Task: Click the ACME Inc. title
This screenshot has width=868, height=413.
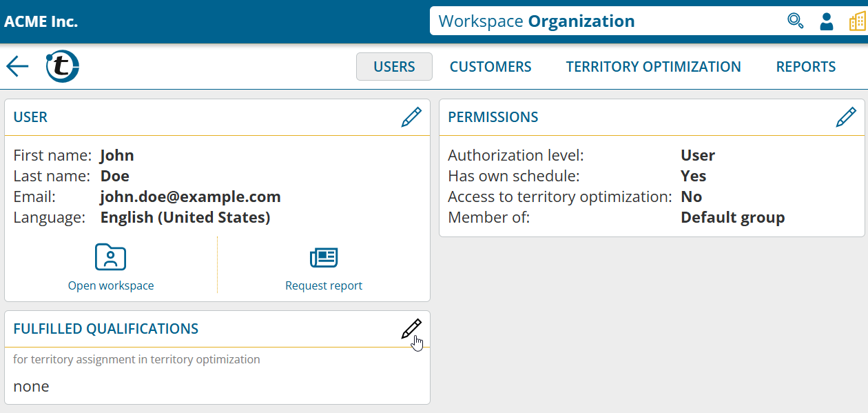Action: (x=41, y=21)
